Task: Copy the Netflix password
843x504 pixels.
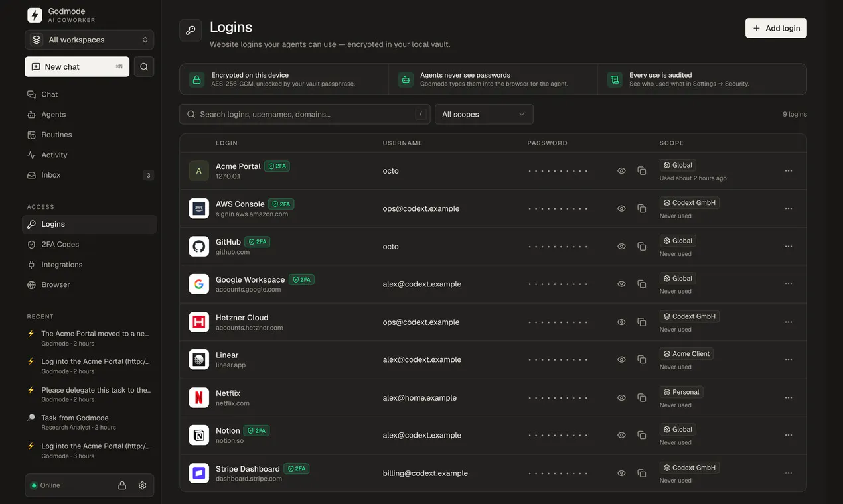Action: [x=642, y=398]
